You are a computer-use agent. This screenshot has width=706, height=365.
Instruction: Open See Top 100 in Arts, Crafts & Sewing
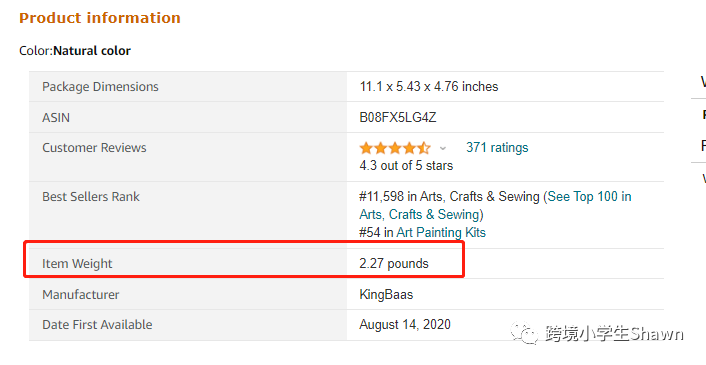(495, 206)
